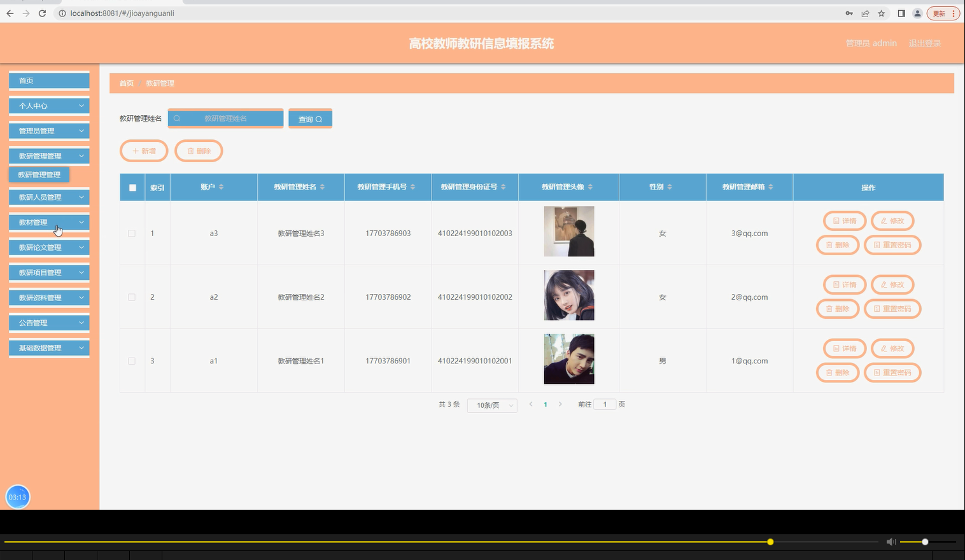The width and height of the screenshot is (965, 560).
Task: Mute the video using the speaker icon
Action: [891, 542]
